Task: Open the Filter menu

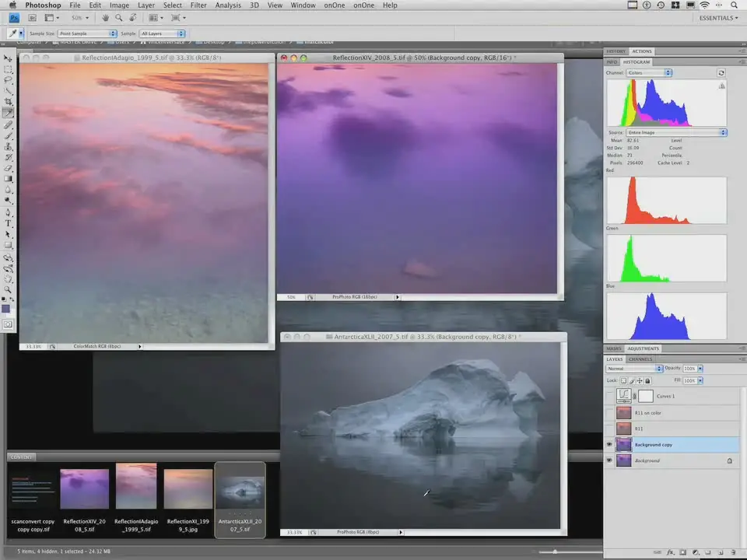Action: coord(198,5)
